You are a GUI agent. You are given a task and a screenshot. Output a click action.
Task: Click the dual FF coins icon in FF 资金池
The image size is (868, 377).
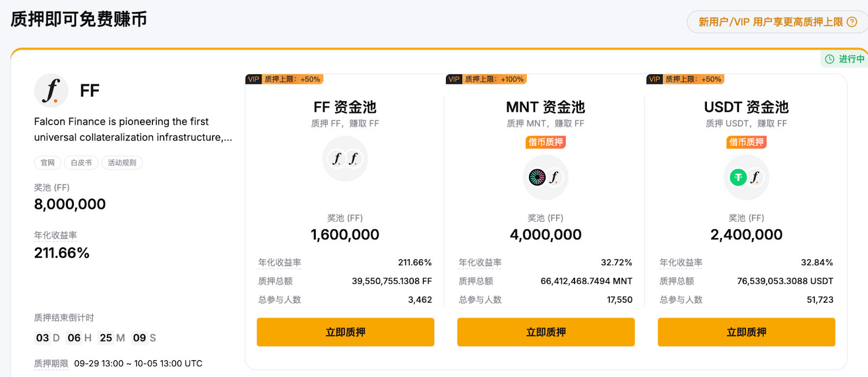(345, 158)
